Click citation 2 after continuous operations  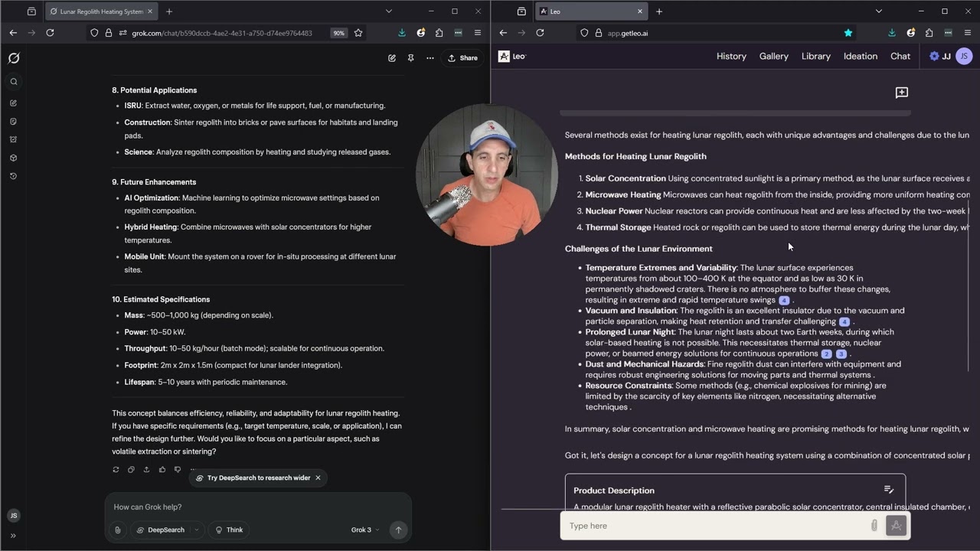(x=826, y=354)
